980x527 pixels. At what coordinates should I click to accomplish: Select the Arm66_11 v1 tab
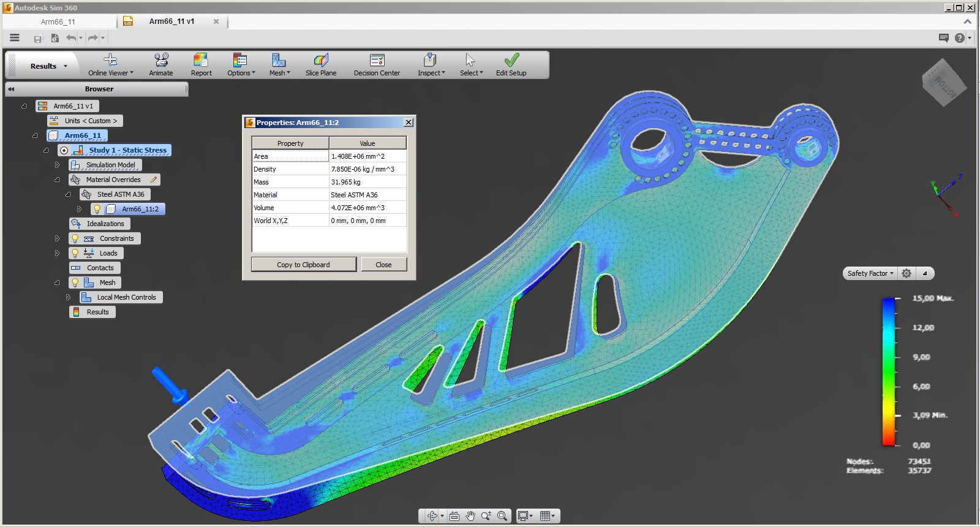click(x=171, y=21)
